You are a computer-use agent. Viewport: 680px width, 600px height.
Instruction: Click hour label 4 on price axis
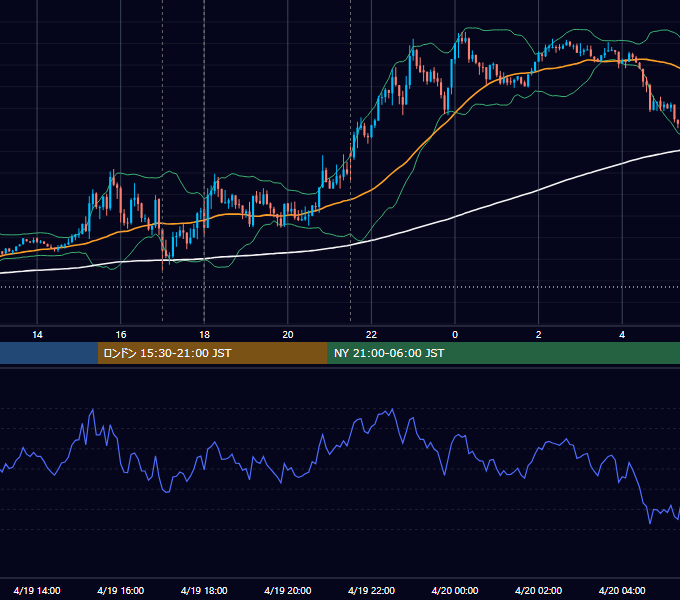(622, 334)
